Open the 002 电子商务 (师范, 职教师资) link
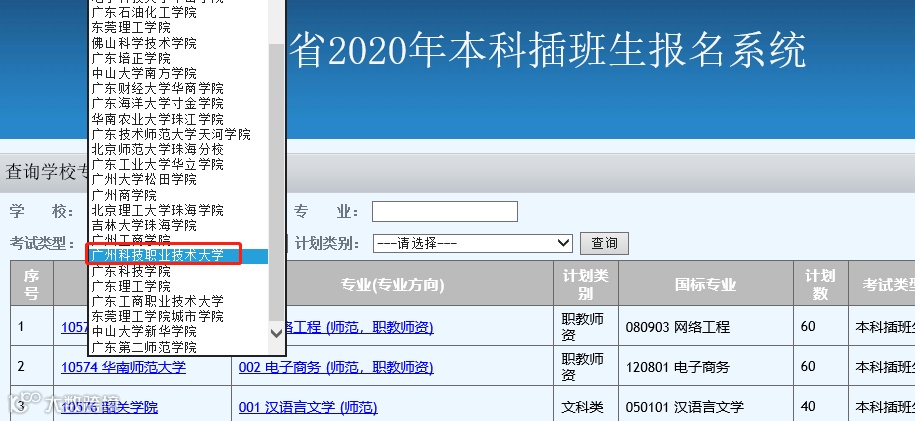Screen dimensions: 915x421 pyautogui.click(x=336, y=367)
